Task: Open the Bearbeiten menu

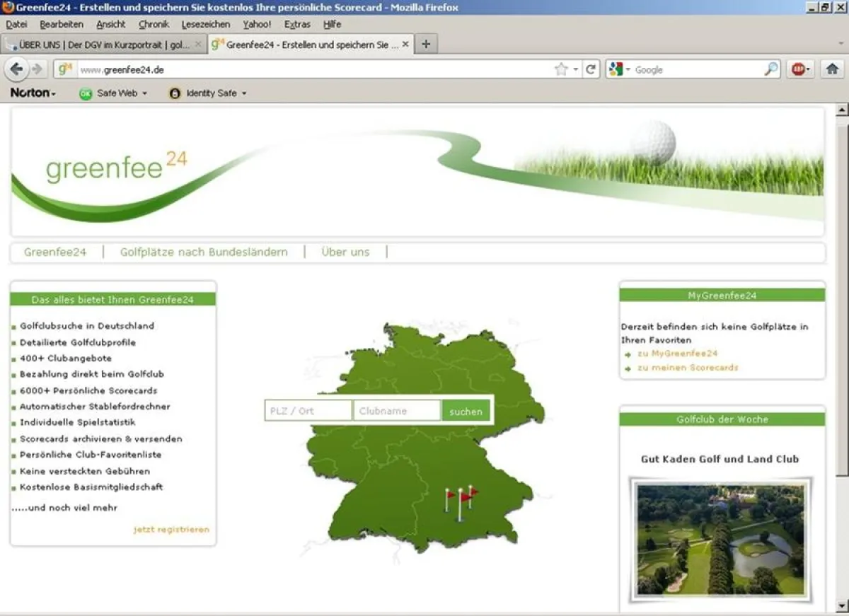Action: pyautogui.click(x=62, y=24)
